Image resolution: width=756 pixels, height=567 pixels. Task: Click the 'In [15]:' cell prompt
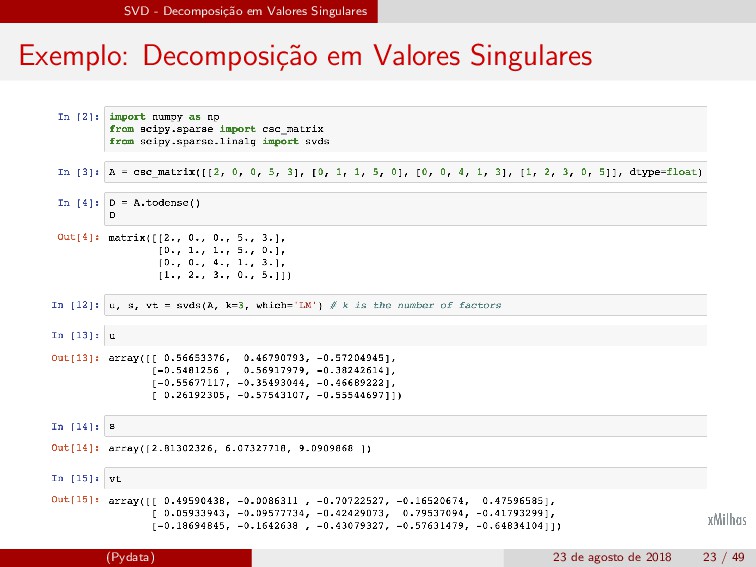76,478
